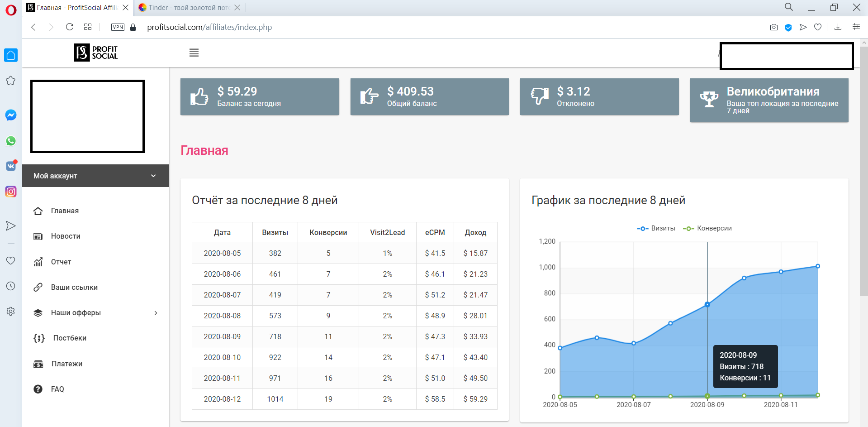The image size is (868, 427).
Task: Open WhatsApp from the Opera sidebar
Action: [x=11, y=141]
